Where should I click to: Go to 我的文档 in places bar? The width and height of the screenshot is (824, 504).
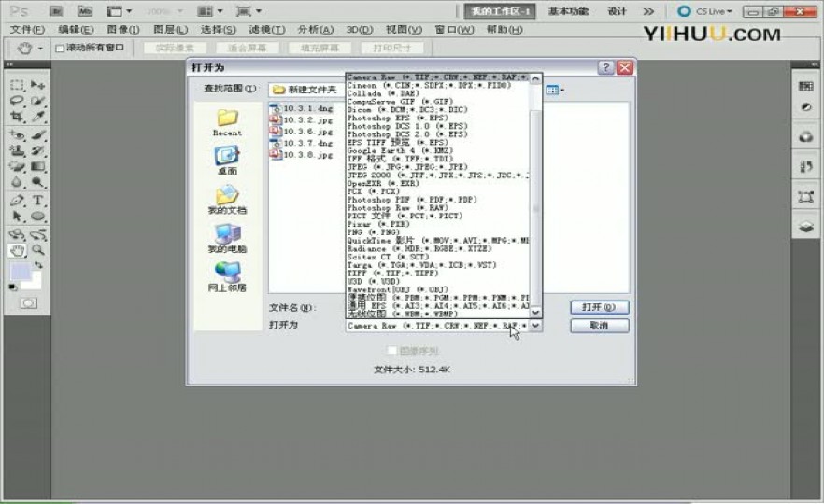[x=227, y=201]
